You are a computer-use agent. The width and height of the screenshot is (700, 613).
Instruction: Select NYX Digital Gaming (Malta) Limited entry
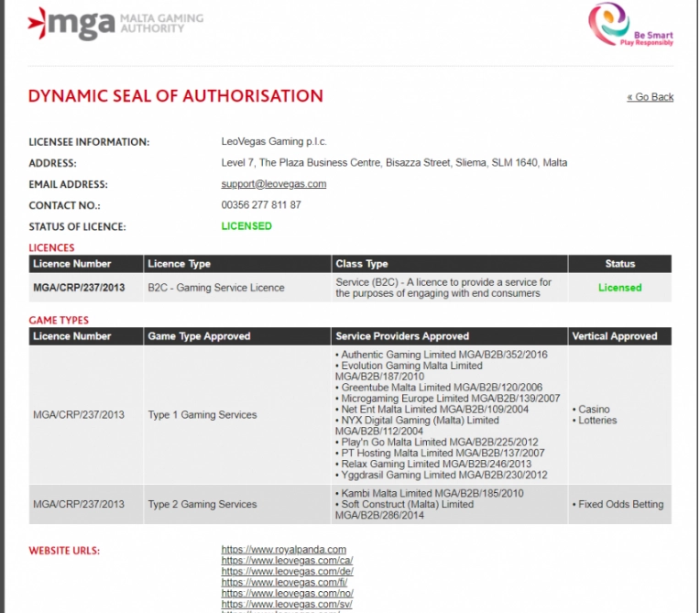418,426
